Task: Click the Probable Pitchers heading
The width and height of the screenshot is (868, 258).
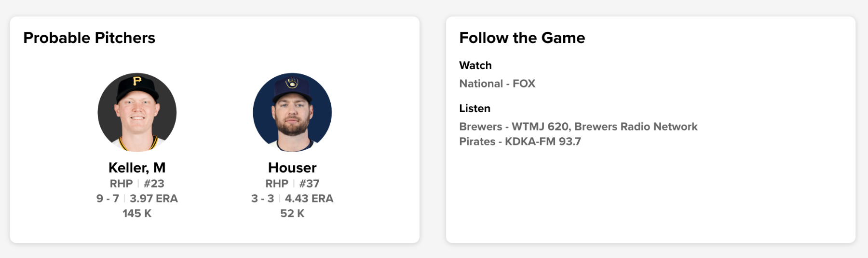Action: click(89, 38)
